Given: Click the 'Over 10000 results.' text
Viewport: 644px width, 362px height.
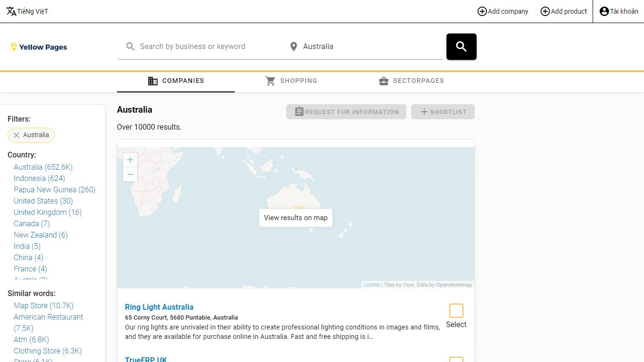Looking at the screenshot, I should [149, 127].
